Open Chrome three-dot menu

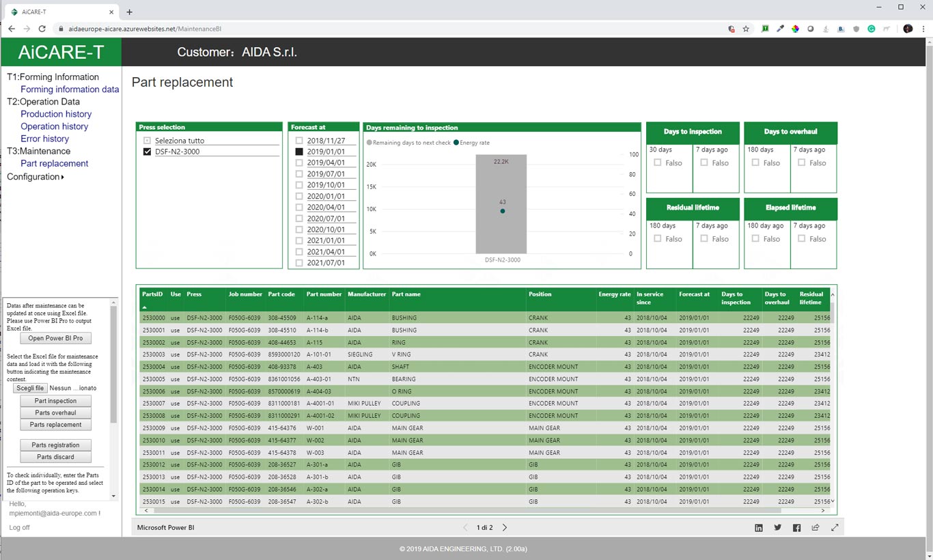pos(923,29)
